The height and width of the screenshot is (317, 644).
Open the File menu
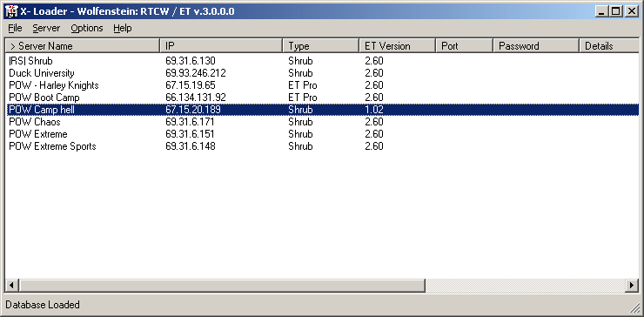click(x=15, y=28)
